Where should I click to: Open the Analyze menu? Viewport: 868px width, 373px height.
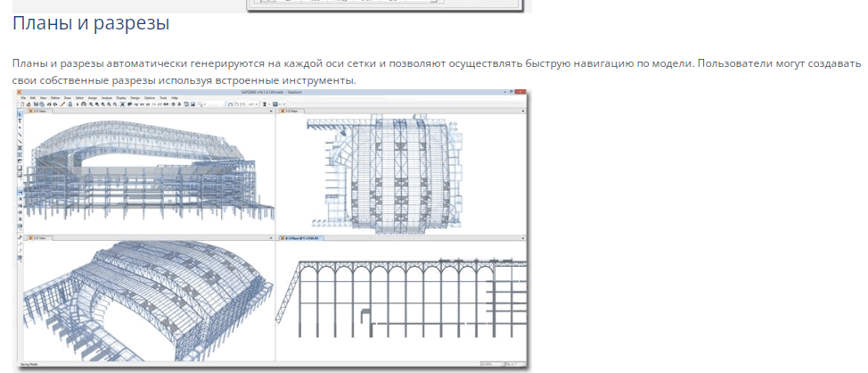tap(106, 97)
